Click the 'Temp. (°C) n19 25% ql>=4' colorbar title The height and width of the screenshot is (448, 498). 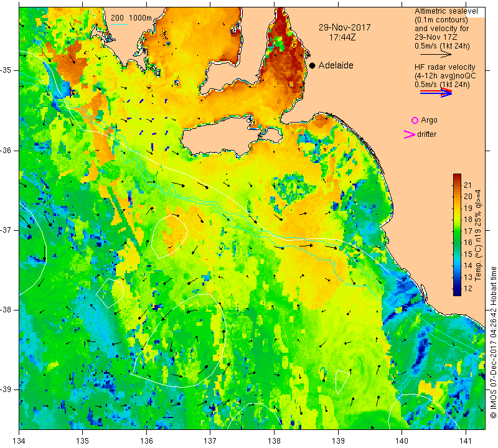tap(478, 235)
